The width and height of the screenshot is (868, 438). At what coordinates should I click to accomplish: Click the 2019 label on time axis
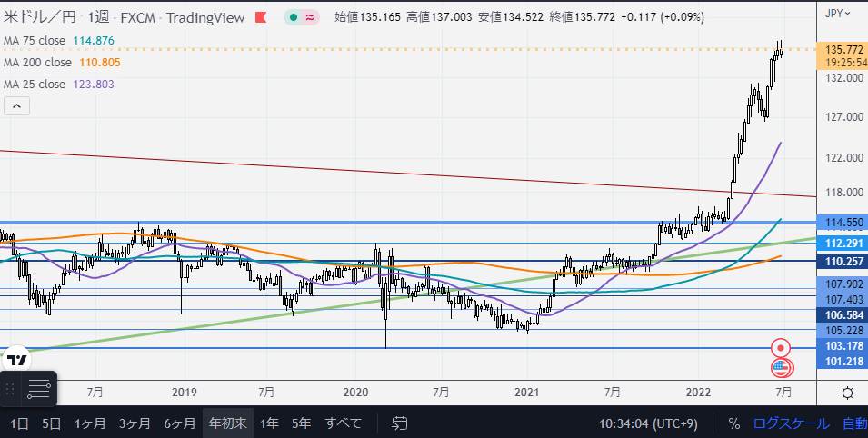click(185, 393)
